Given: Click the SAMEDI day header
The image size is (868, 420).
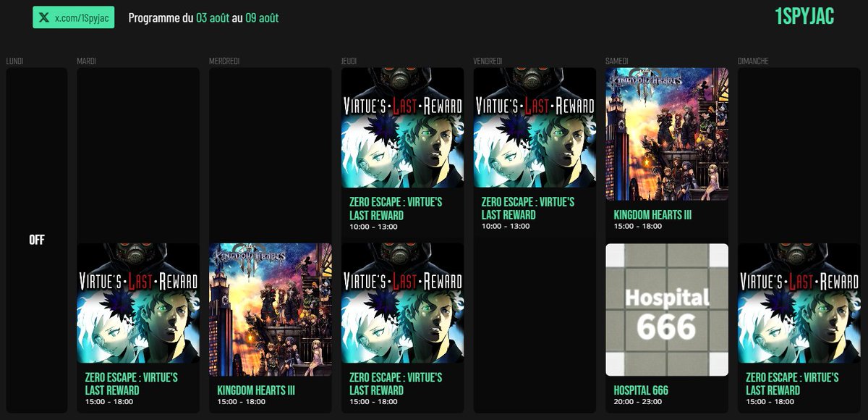Looking at the screenshot, I should pyautogui.click(x=616, y=62).
